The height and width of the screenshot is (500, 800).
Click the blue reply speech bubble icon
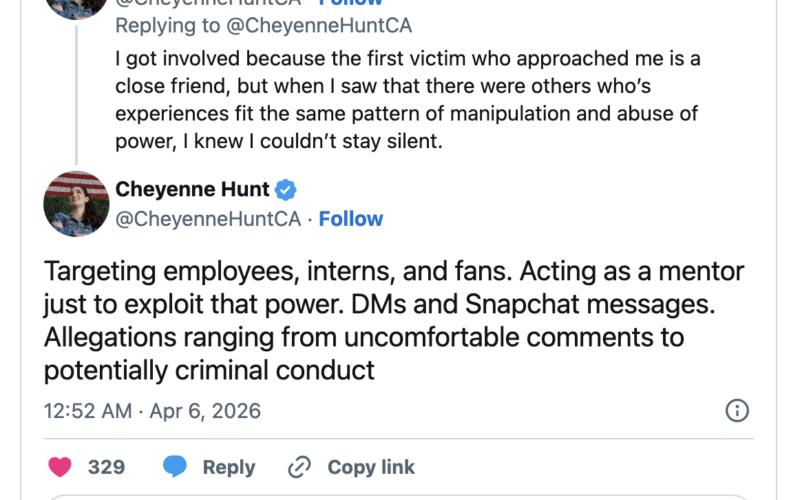[175, 466]
